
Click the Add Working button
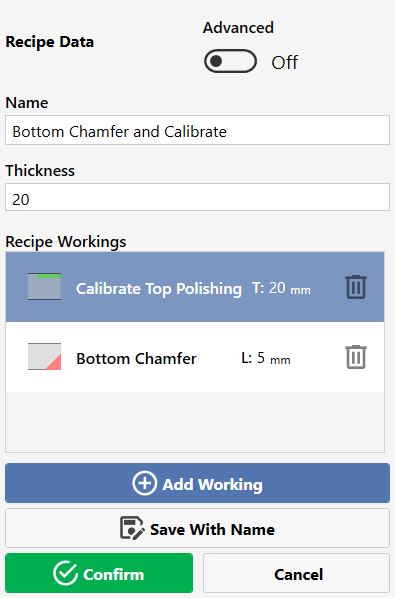[x=198, y=483]
